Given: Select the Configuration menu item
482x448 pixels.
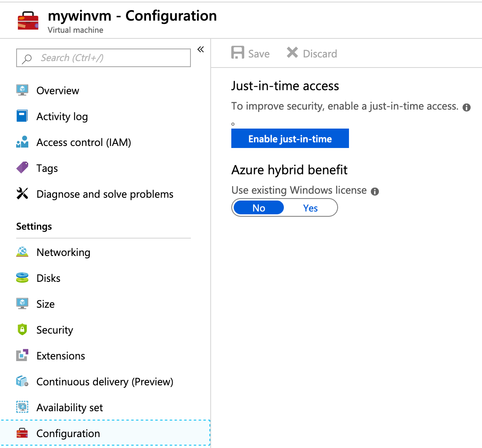Looking at the screenshot, I should (105, 433).
